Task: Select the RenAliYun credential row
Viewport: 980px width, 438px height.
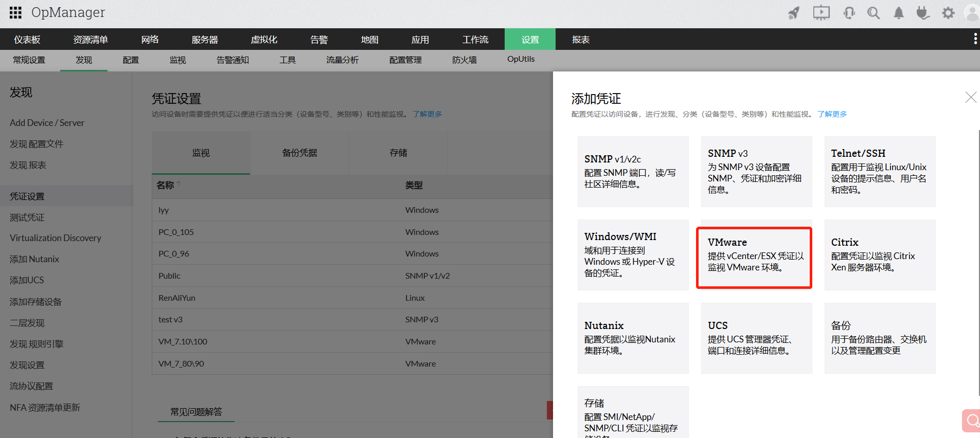Action: [352, 298]
